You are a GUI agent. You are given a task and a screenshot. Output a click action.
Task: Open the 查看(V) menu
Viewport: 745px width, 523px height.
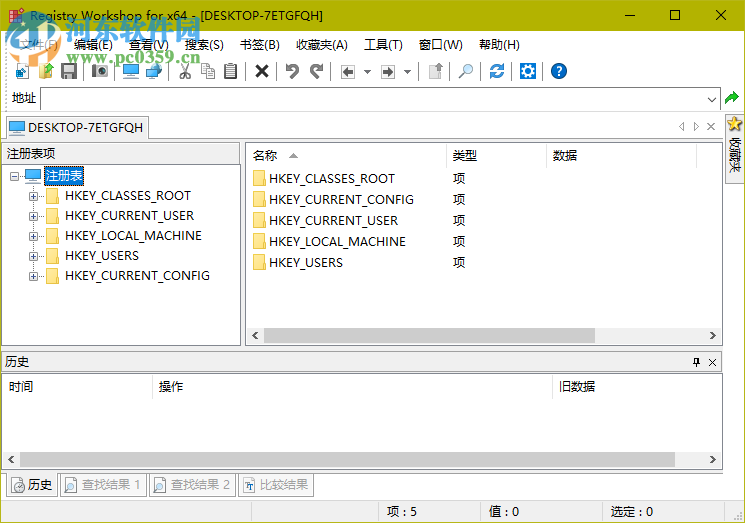[x=149, y=45]
